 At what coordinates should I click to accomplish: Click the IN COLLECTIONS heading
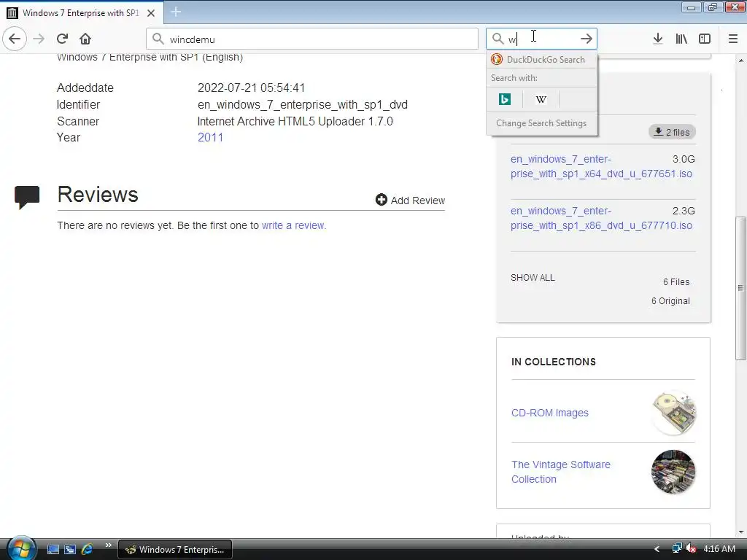pos(554,362)
